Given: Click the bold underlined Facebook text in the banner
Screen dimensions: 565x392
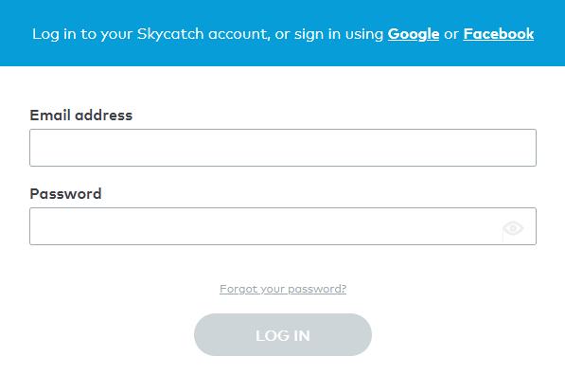Looking at the screenshot, I should click(499, 34).
